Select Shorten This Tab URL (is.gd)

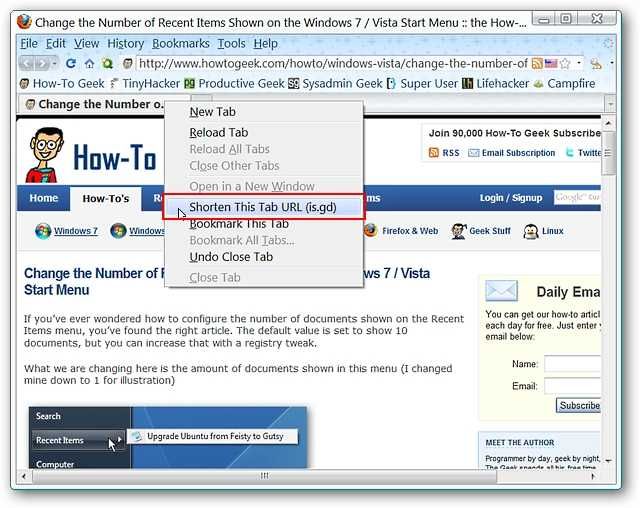pos(263,207)
